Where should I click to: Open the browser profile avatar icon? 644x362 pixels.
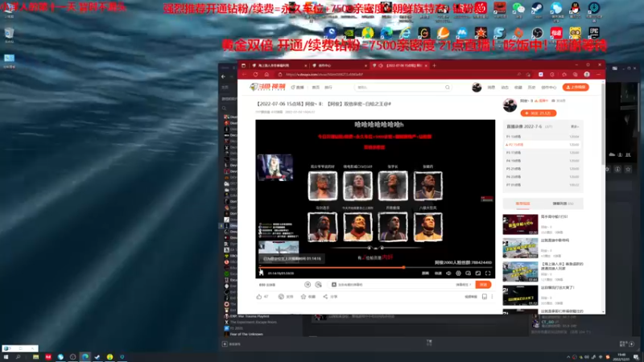587,74
